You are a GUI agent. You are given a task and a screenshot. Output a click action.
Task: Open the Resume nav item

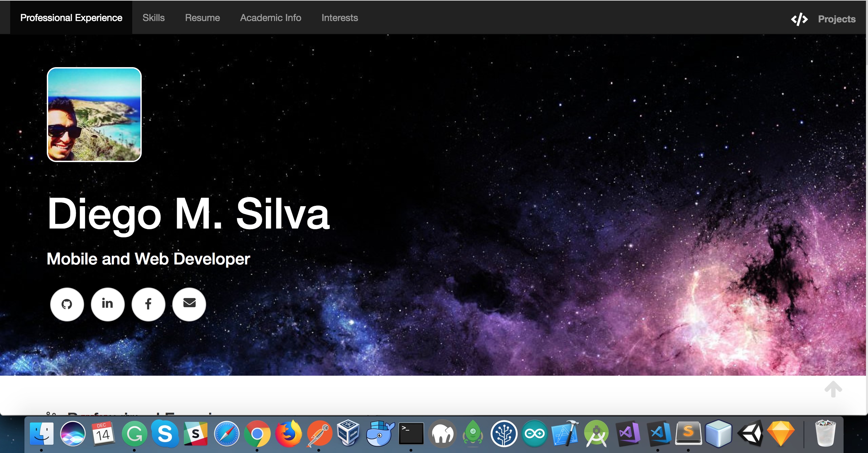pyautogui.click(x=202, y=18)
